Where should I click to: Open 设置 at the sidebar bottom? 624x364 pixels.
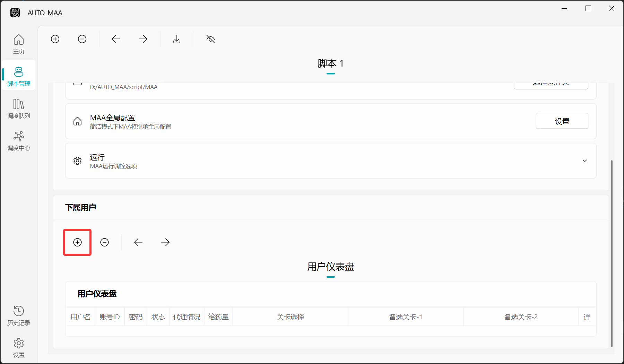(19, 348)
